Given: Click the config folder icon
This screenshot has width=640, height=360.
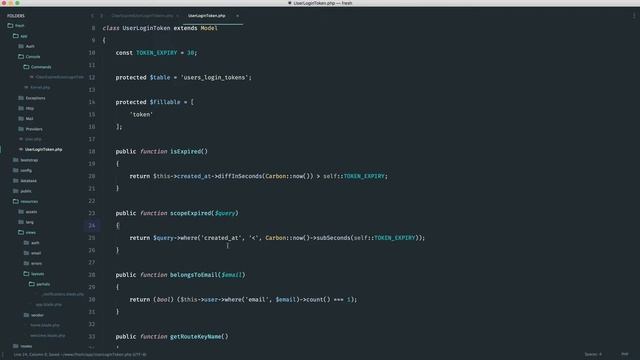Looking at the screenshot, I should click(x=16, y=170).
